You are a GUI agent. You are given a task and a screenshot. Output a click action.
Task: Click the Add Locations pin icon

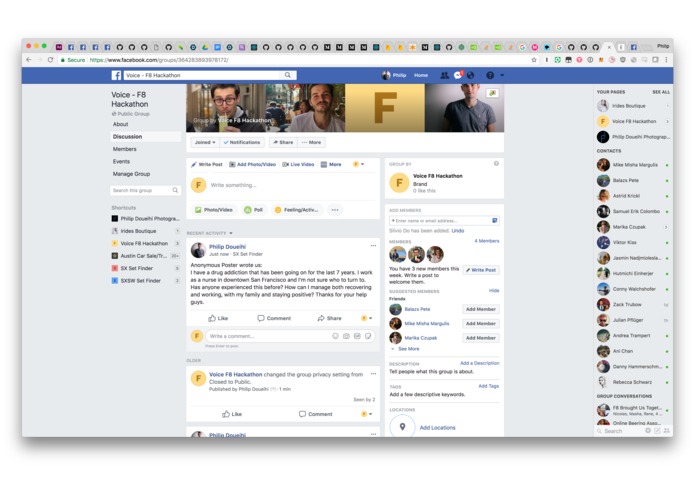tap(402, 427)
